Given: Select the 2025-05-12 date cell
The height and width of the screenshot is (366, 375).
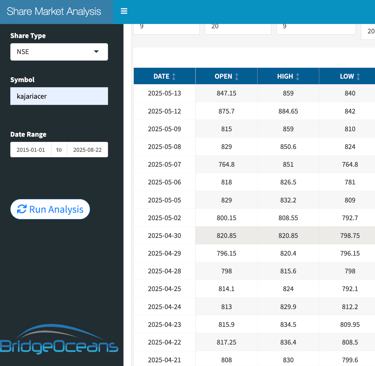Looking at the screenshot, I should [x=164, y=111].
